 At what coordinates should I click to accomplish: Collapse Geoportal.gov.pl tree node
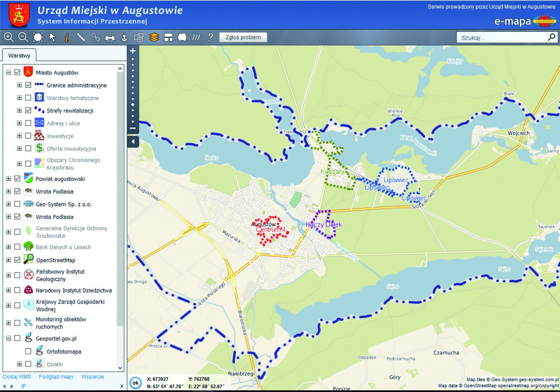tap(8, 338)
